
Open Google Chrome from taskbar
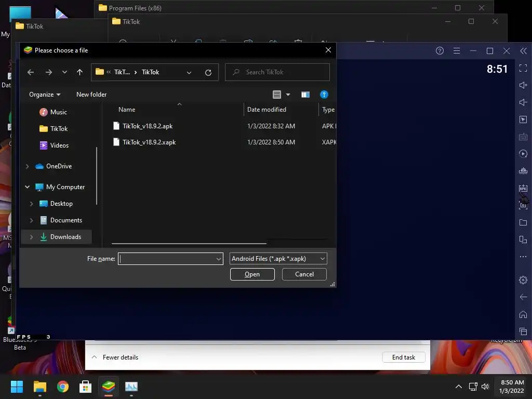pyautogui.click(x=63, y=387)
